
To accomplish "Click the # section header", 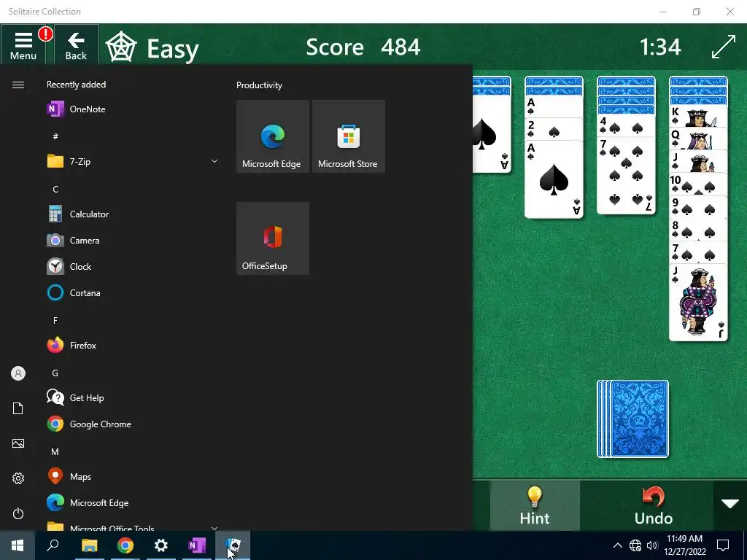I will pyautogui.click(x=55, y=136).
